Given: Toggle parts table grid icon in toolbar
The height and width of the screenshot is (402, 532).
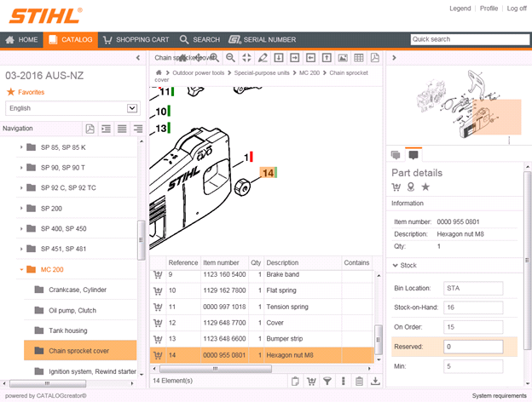Looking at the screenshot, I should (x=359, y=58).
